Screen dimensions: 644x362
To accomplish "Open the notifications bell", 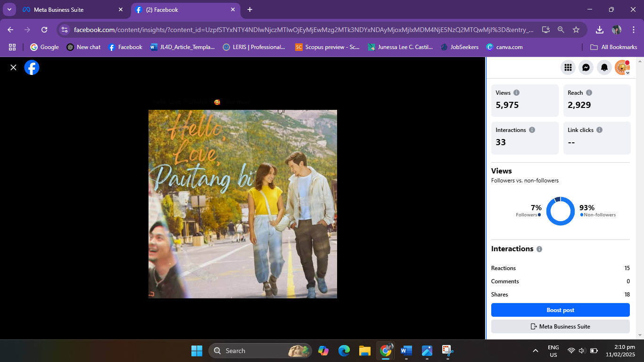I will click(x=604, y=67).
